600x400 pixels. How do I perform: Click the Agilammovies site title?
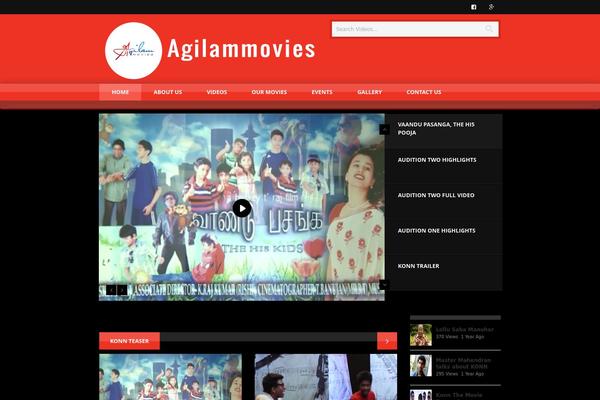click(x=241, y=49)
